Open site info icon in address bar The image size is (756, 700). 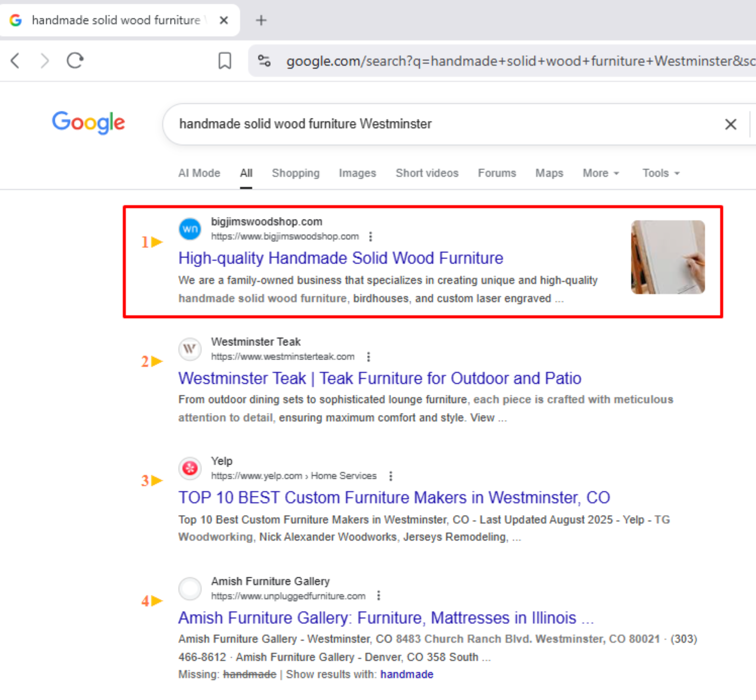pos(264,60)
